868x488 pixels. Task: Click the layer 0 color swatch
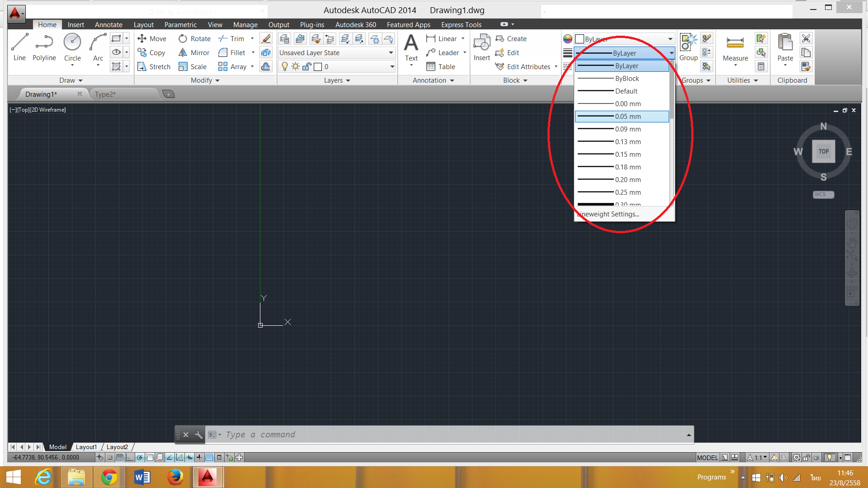318,67
